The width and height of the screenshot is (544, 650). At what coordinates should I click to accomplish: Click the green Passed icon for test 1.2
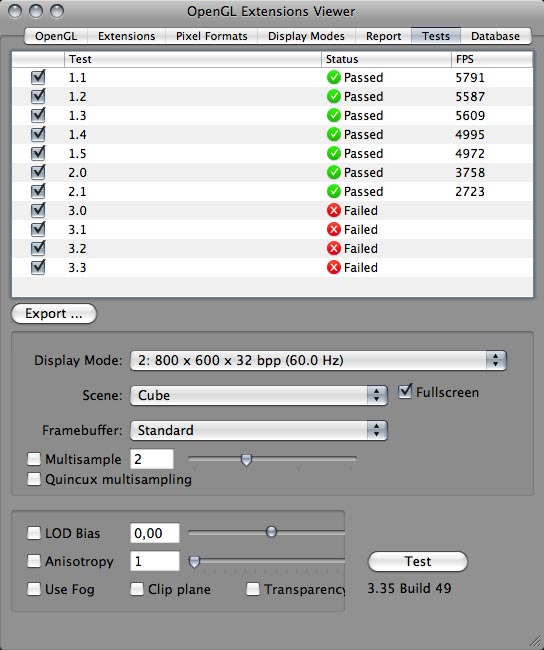pyautogui.click(x=333, y=96)
